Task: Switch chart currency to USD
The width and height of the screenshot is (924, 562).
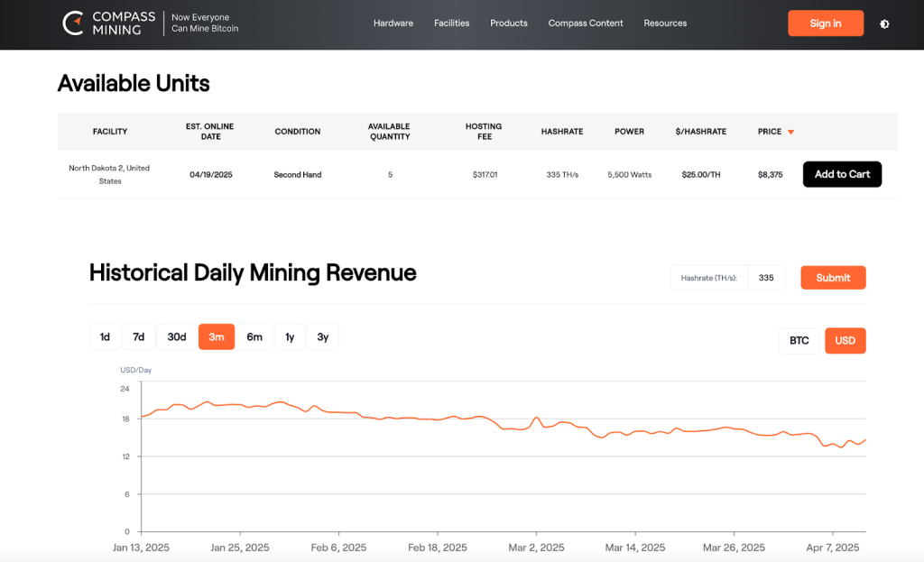Action: [x=845, y=341]
